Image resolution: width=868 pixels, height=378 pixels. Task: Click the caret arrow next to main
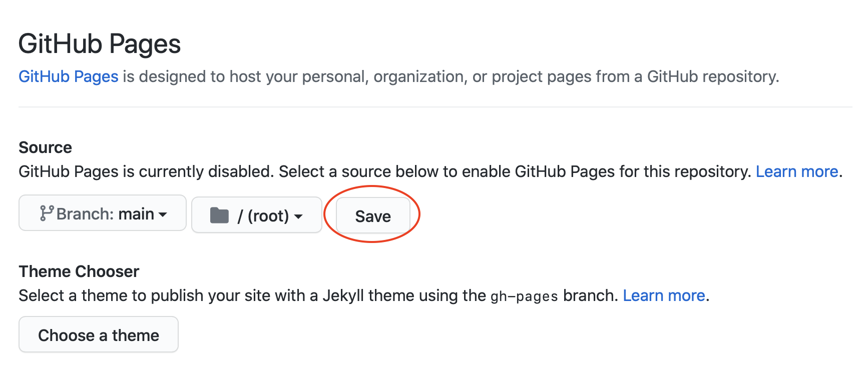163,214
